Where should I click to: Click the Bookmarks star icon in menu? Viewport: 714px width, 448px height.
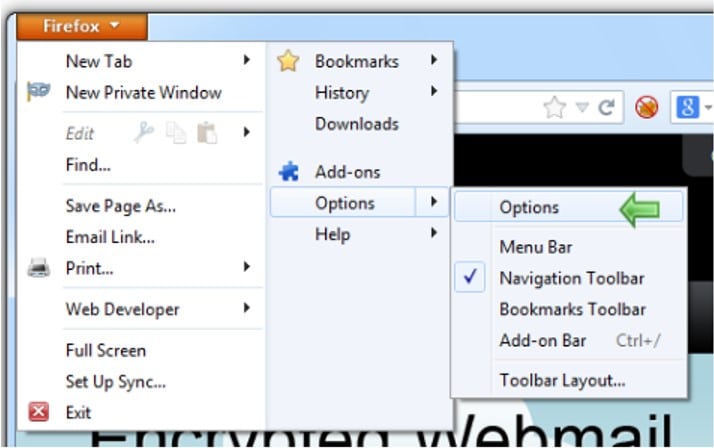[288, 61]
